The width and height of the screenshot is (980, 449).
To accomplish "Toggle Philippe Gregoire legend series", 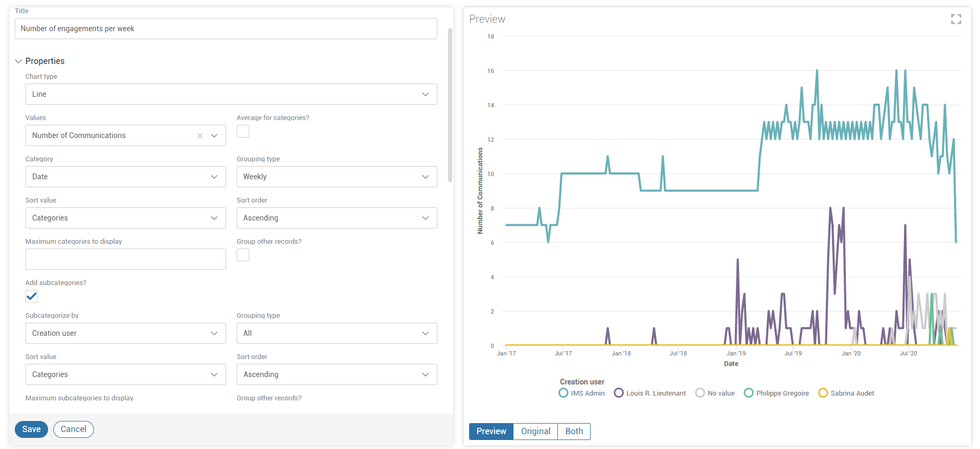I will click(776, 393).
